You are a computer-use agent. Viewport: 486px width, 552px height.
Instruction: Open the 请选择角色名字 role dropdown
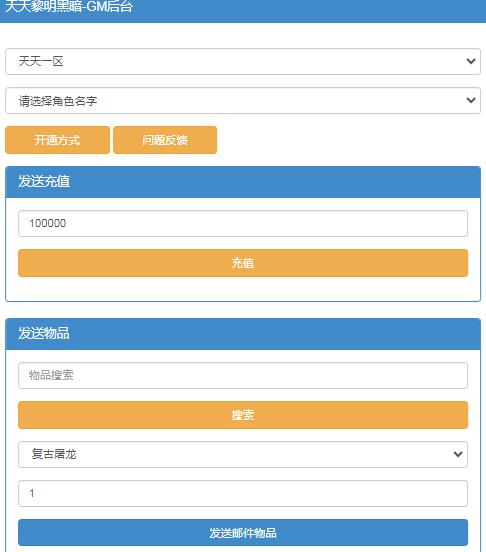243,101
